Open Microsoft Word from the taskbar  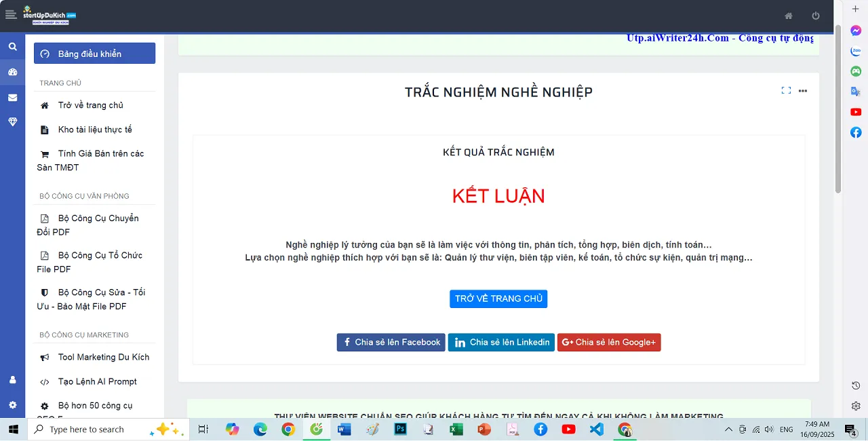tap(344, 429)
